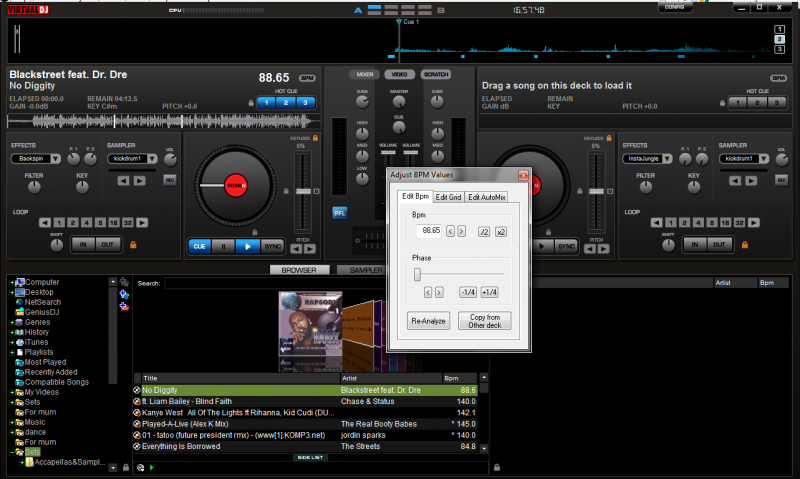Click the left deck CUE button

199,246
